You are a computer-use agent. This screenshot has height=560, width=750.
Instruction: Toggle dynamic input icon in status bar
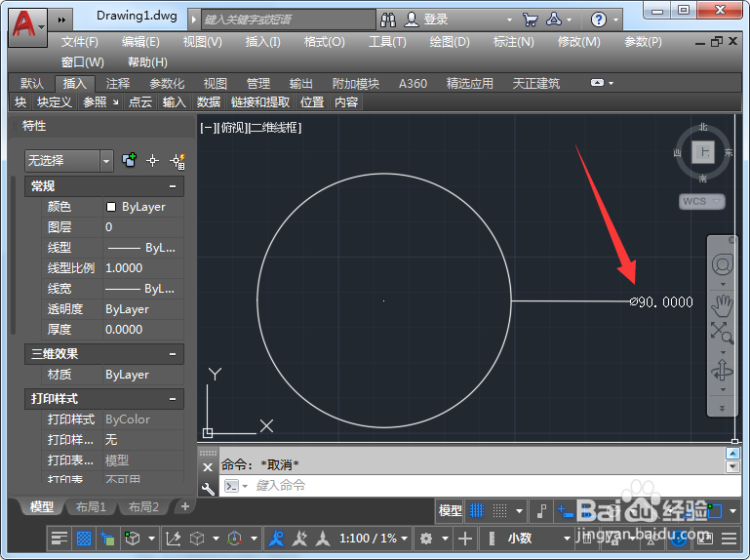coord(566,512)
